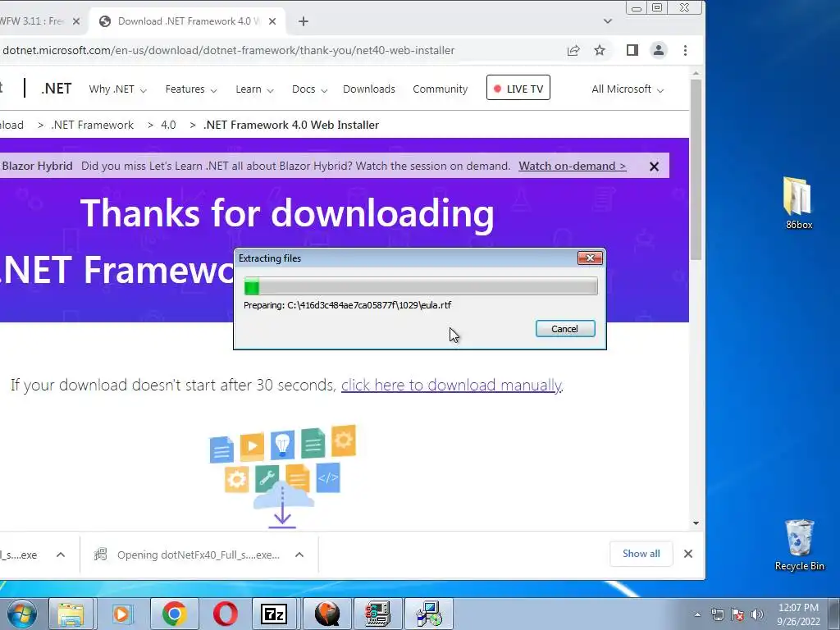Viewport: 840px width, 630px height.
Task: Show all downloads
Action: point(641,554)
